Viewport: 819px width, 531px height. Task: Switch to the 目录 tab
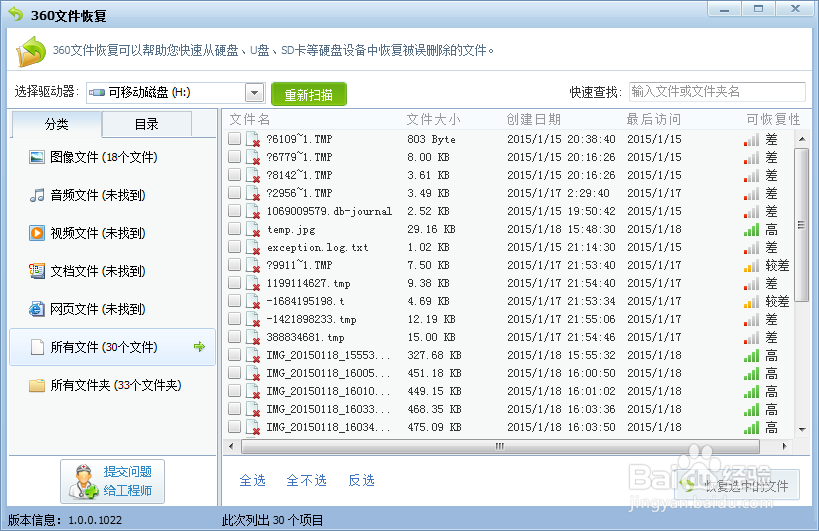tap(147, 124)
